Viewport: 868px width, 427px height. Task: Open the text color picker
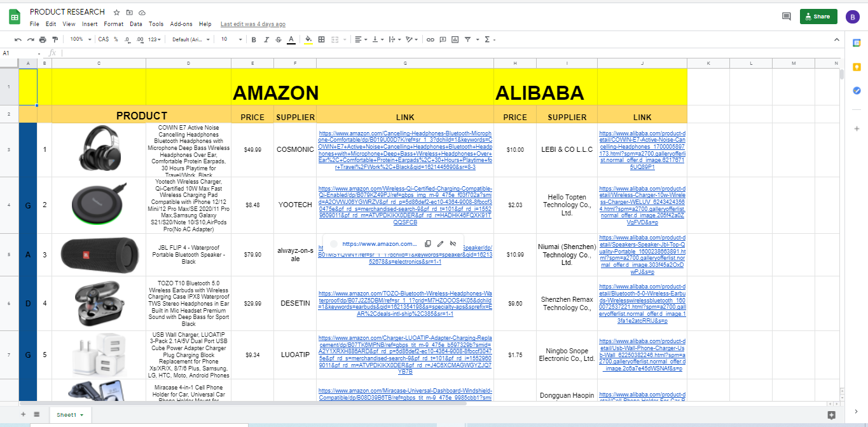(291, 39)
